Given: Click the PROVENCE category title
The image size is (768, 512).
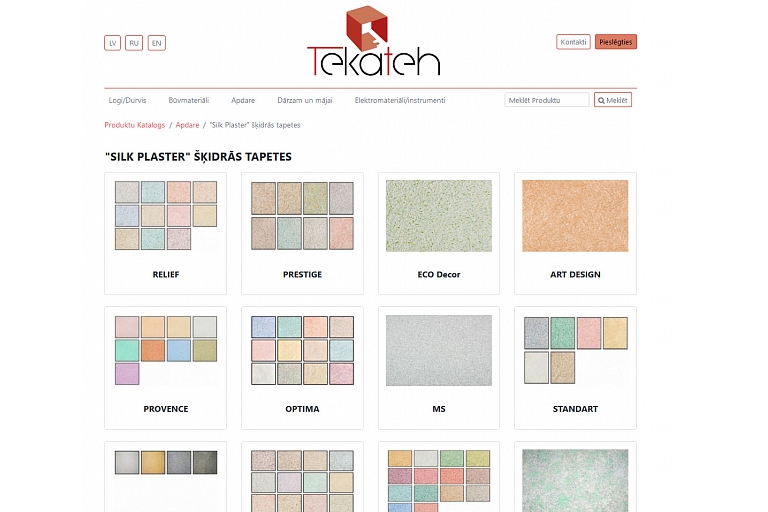Looking at the screenshot, I should pos(166,409).
